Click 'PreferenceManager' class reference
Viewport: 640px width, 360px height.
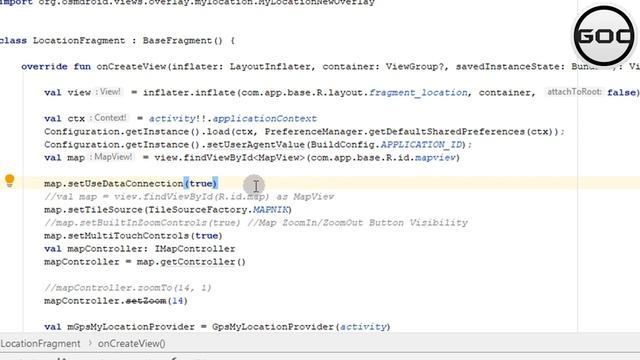click(x=313, y=132)
